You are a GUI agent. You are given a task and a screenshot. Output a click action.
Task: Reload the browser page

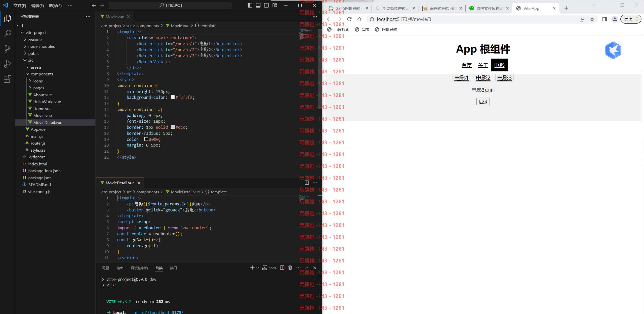(349, 19)
